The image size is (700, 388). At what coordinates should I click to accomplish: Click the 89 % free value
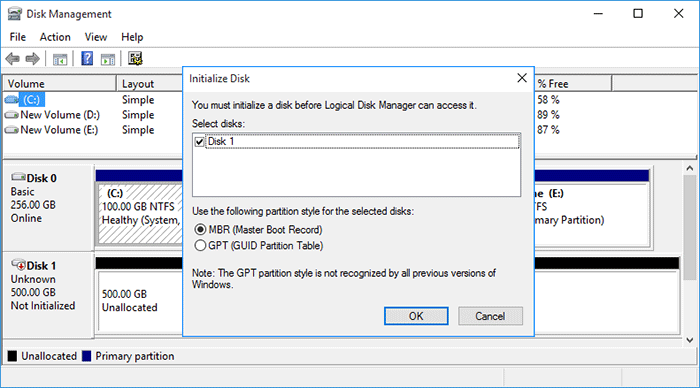pyautogui.click(x=548, y=115)
